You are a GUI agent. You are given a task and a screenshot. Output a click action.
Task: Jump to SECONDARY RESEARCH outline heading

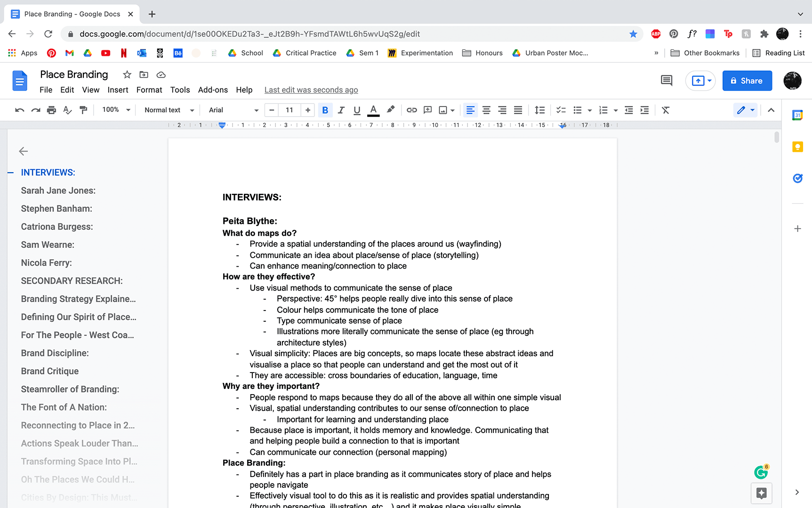click(x=72, y=281)
